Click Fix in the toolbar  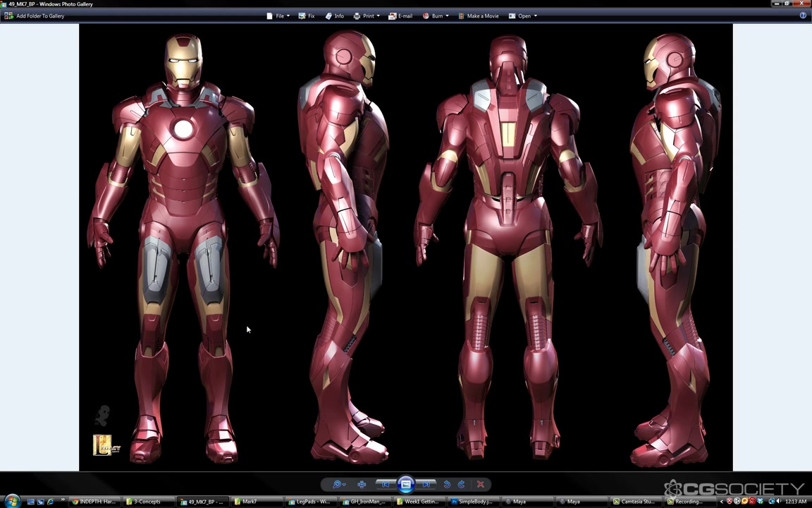click(x=307, y=16)
